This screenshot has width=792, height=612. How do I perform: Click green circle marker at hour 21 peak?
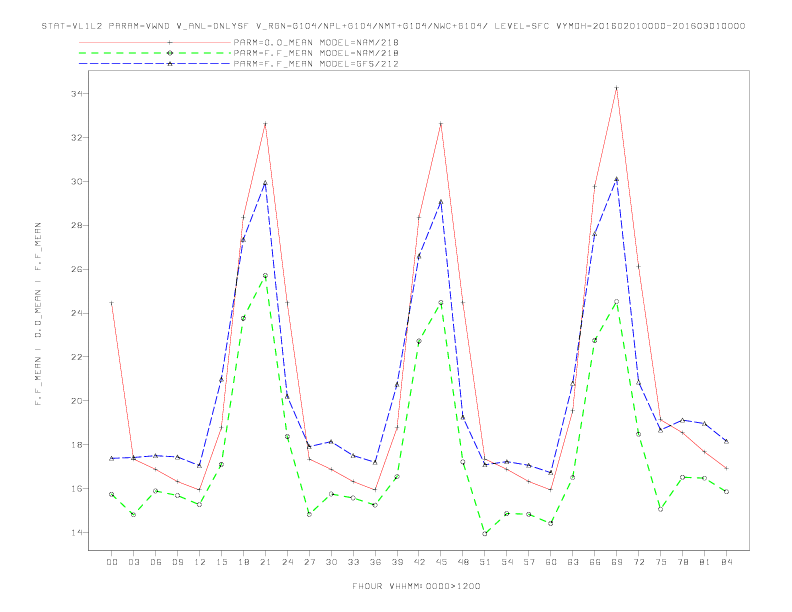pos(265,276)
